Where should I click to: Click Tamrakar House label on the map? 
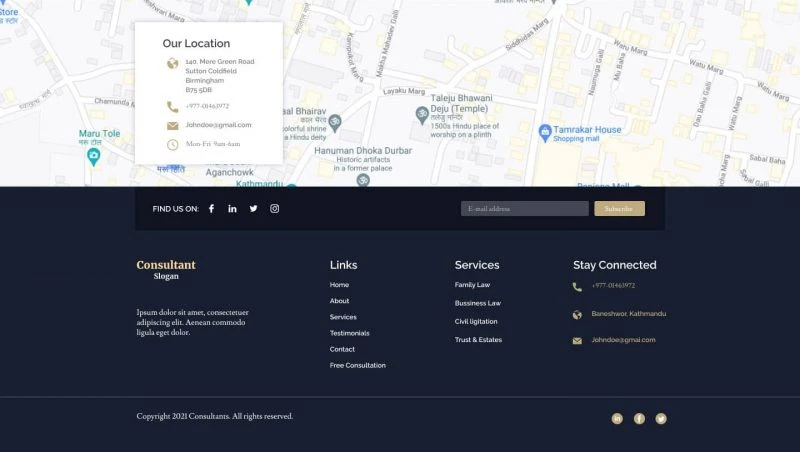pyautogui.click(x=587, y=130)
